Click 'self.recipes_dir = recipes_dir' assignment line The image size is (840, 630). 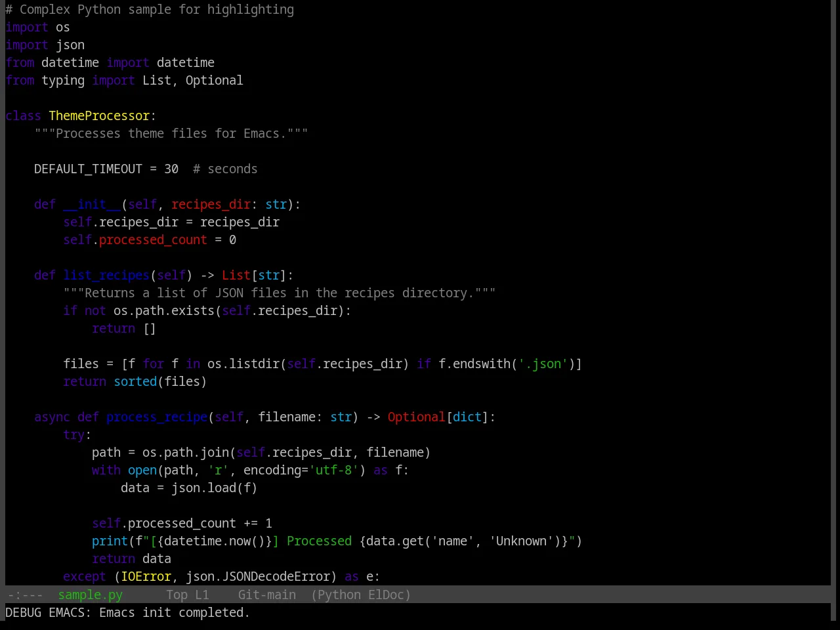171,222
